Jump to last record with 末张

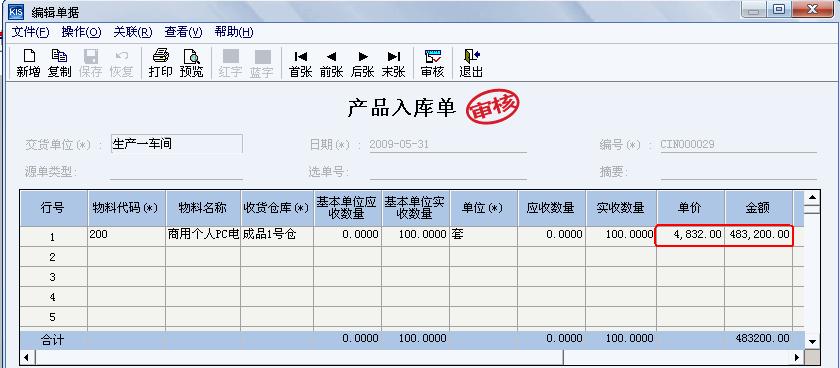tap(394, 63)
